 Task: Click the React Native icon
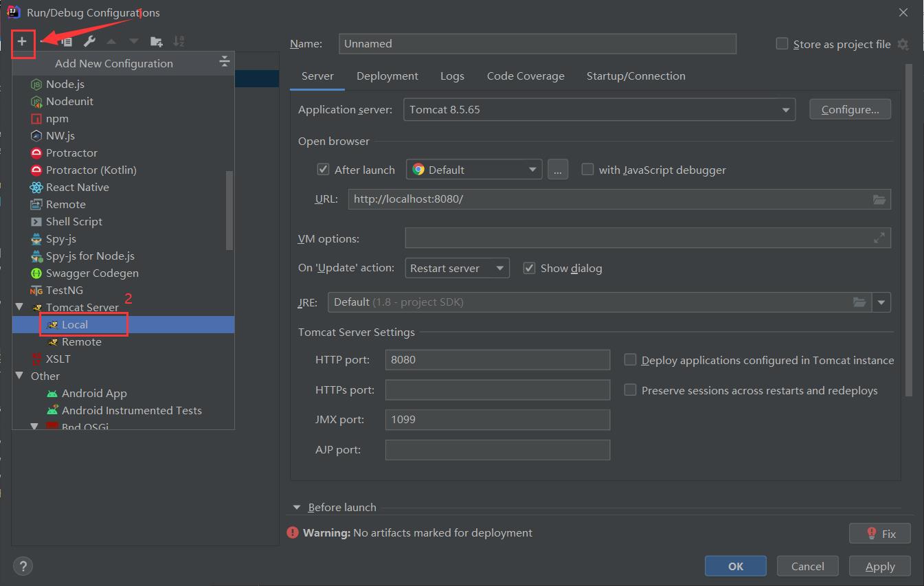tap(36, 187)
